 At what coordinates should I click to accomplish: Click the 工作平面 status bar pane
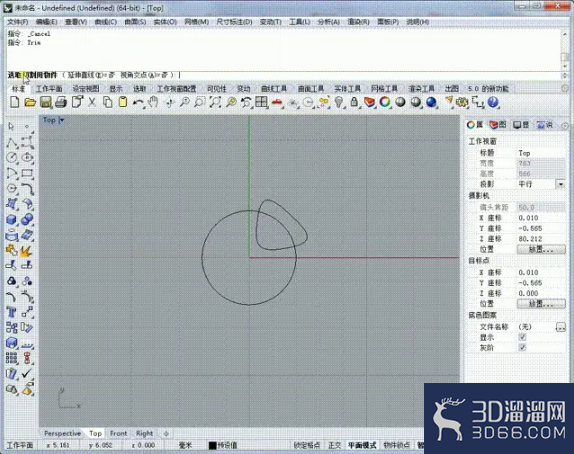(20, 445)
